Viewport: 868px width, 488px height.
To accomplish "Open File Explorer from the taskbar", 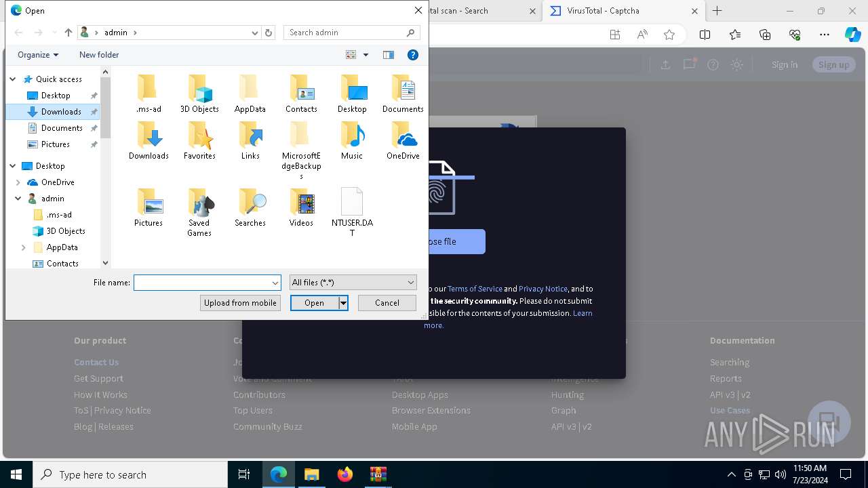I will coord(311,474).
